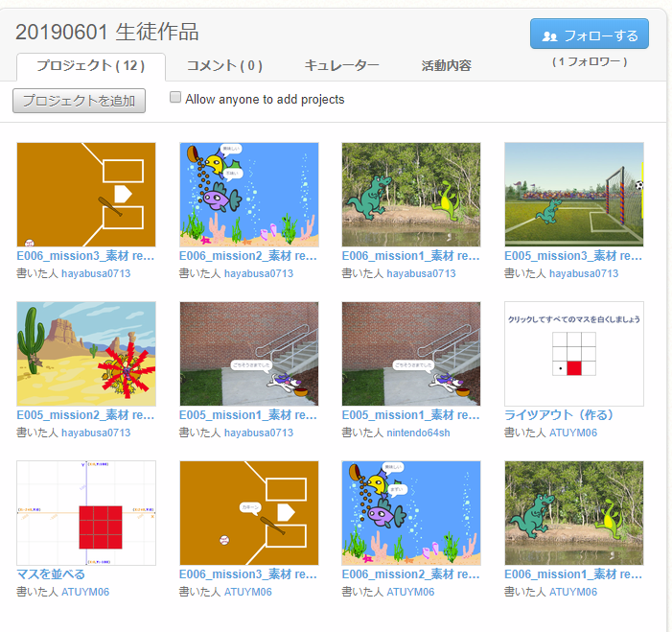The width and height of the screenshot is (672, 632).
Task: Enable the Allow anyone to add projects checkbox
Action: coord(175,97)
